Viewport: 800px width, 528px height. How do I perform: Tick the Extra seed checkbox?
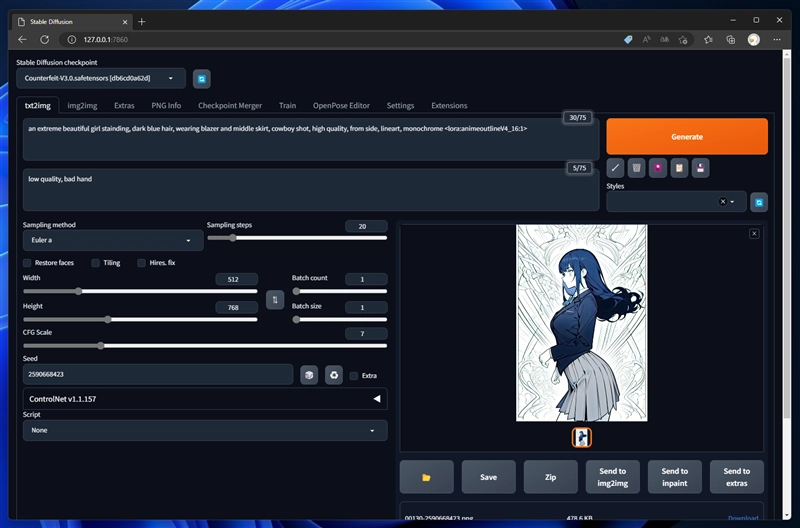pyautogui.click(x=354, y=375)
